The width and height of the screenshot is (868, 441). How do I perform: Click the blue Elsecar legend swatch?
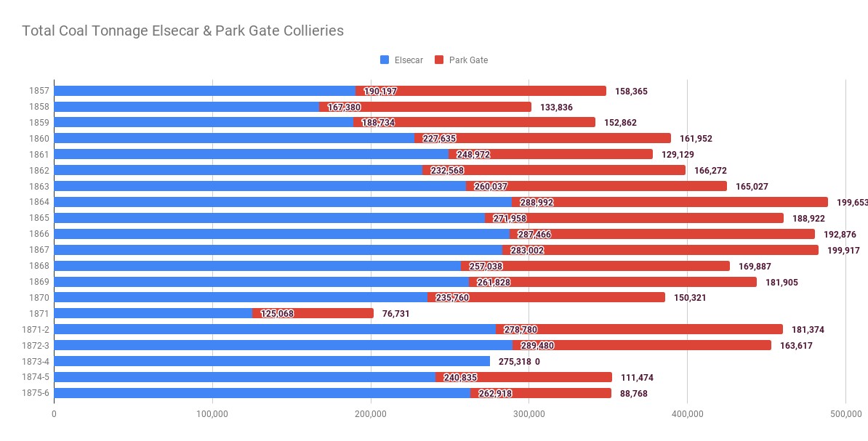[x=385, y=60]
